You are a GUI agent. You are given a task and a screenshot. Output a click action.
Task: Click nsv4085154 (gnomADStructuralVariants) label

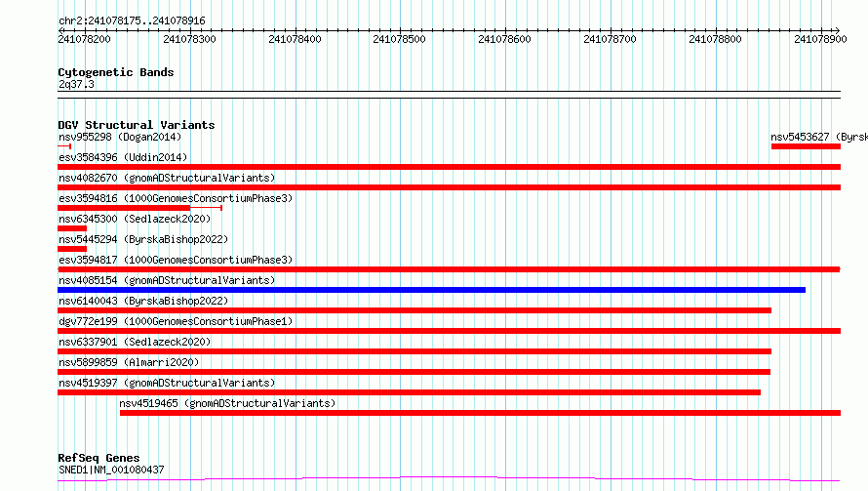pos(167,280)
